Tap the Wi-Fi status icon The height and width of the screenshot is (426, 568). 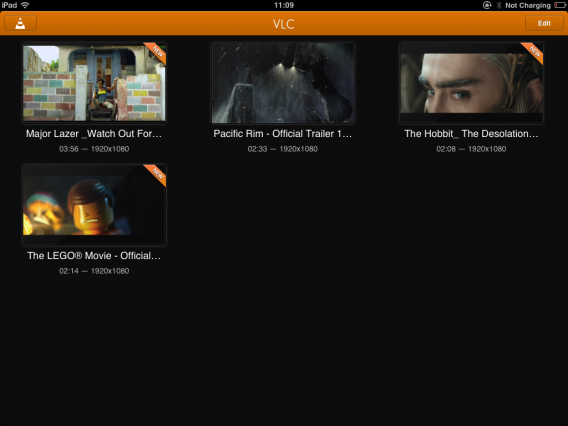click(x=25, y=5)
